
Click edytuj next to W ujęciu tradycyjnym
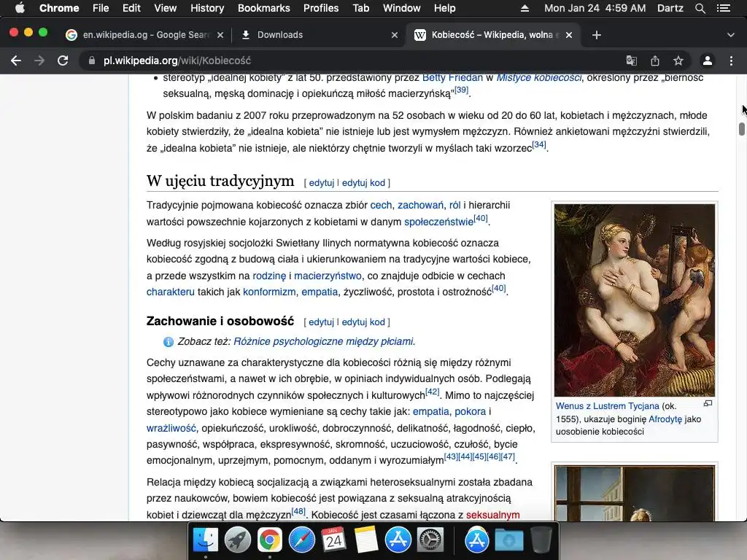click(322, 183)
